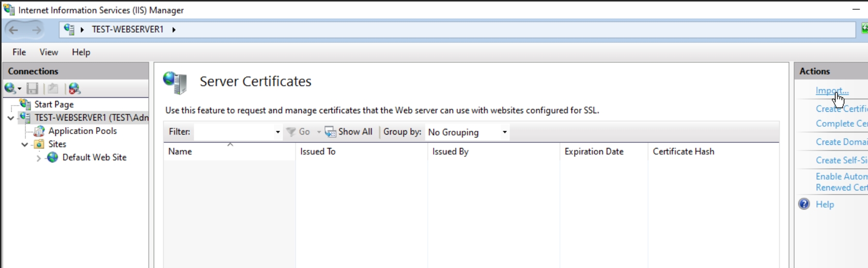This screenshot has height=268, width=868.
Task: Select TEST-WEBSERVER1 server node text
Action: point(91,118)
